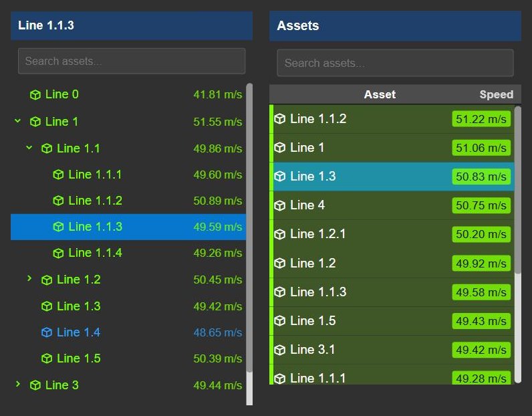Click the 49.59 m/s value in selected row
The height and width of the screenshot is (416, 532).
(217, 227)
